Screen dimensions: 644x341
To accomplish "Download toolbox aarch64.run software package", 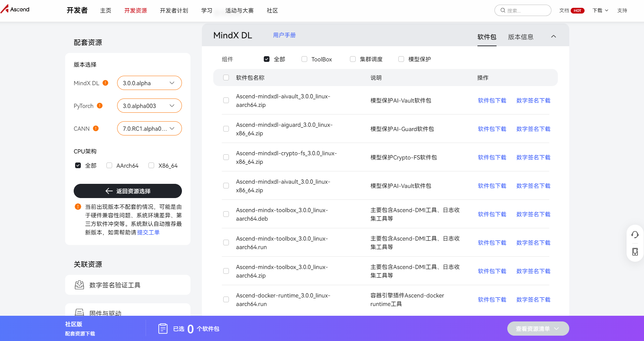I will [492, 243].
